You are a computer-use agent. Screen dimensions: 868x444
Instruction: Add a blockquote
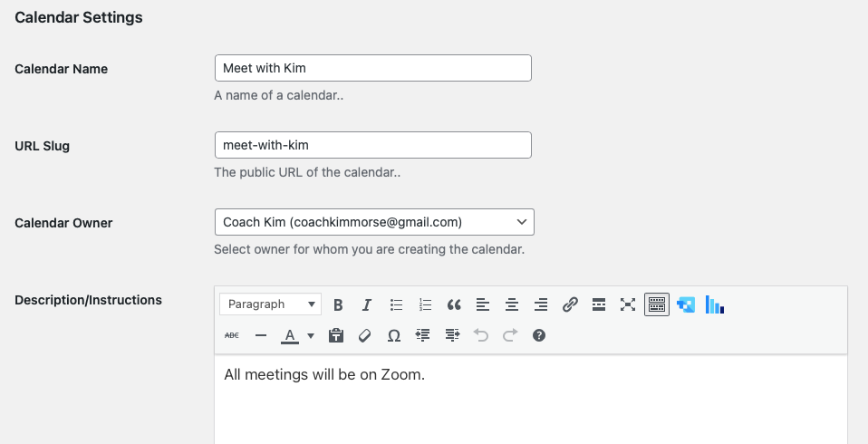point(454,304)
